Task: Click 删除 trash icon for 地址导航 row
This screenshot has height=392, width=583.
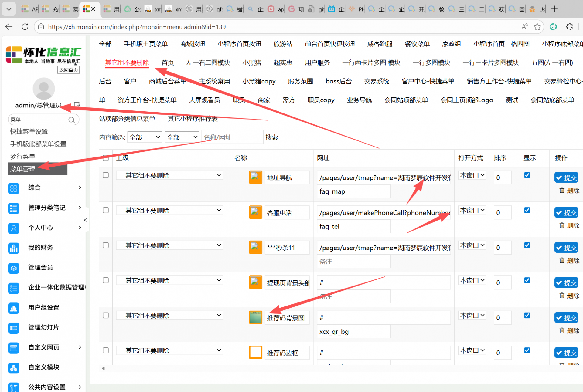Action: pos(562,191)
